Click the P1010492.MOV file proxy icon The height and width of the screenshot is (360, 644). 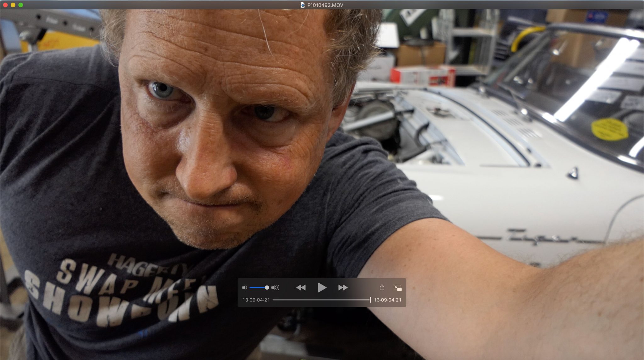(303, 5)
